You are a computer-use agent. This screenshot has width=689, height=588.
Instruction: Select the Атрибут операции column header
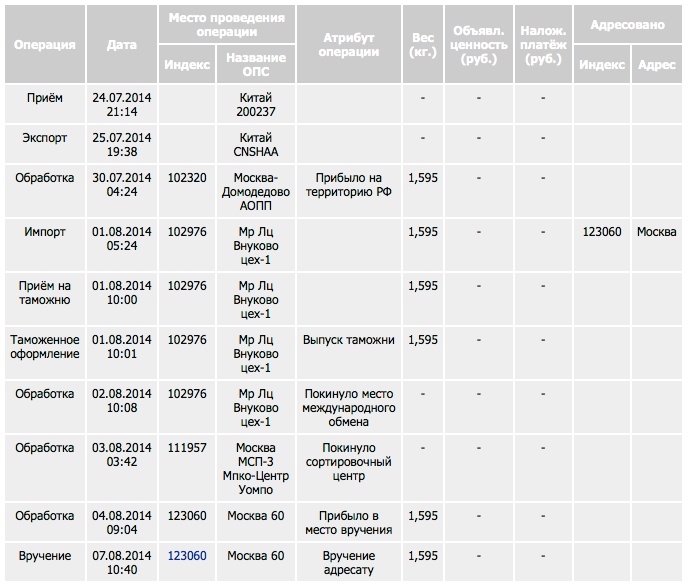tap(349, 44)
